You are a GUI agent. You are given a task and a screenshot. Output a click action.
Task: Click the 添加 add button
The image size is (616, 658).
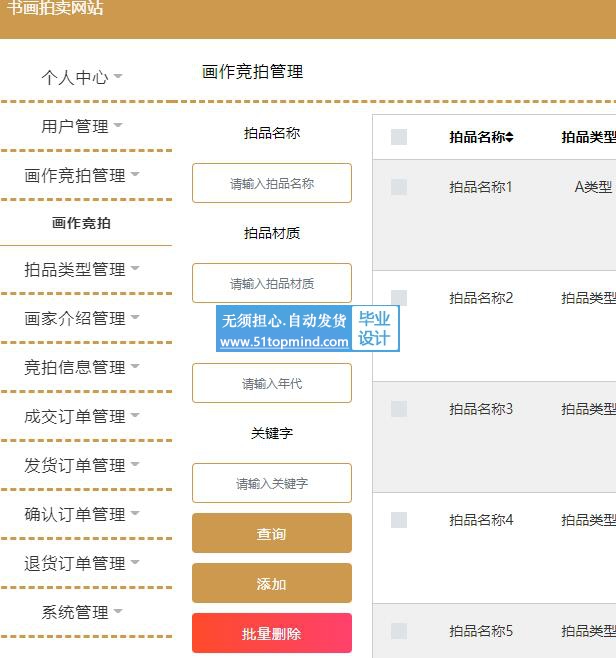pos(272,583)
